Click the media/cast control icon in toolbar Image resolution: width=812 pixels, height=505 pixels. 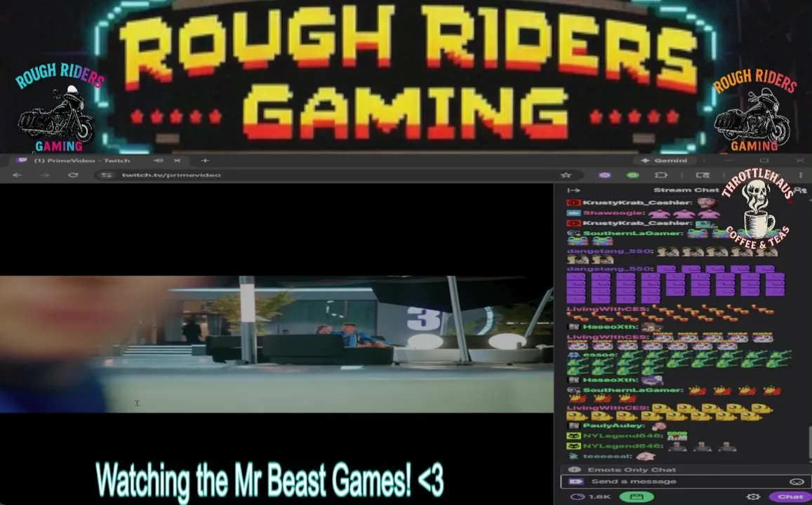[x=703, y=175]
